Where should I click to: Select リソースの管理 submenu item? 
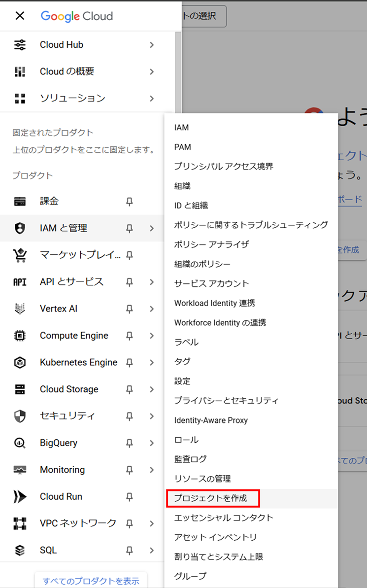pos(251,479)
